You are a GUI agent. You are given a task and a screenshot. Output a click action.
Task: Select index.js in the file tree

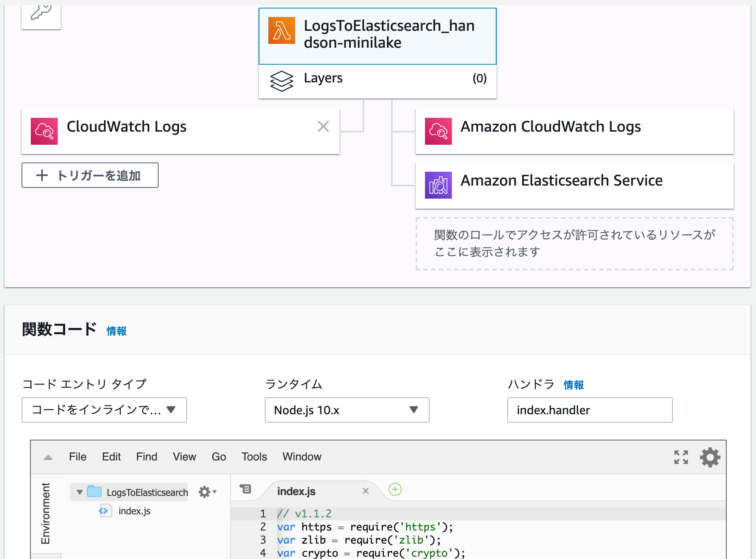[134, 511]
